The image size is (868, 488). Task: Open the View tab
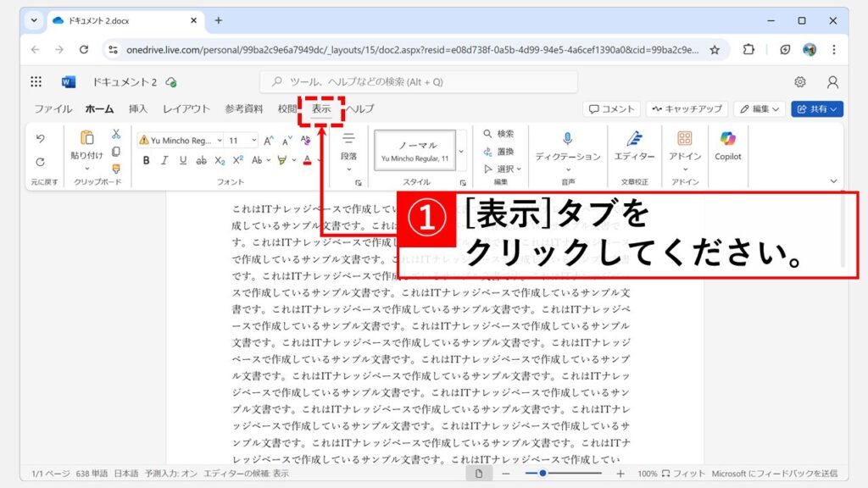[x=320, y=109]
